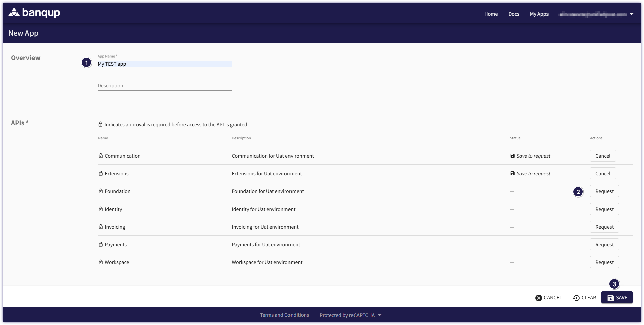Open the Terms and Conditions link
644x325 pixels.
click(x=284, y=315)
